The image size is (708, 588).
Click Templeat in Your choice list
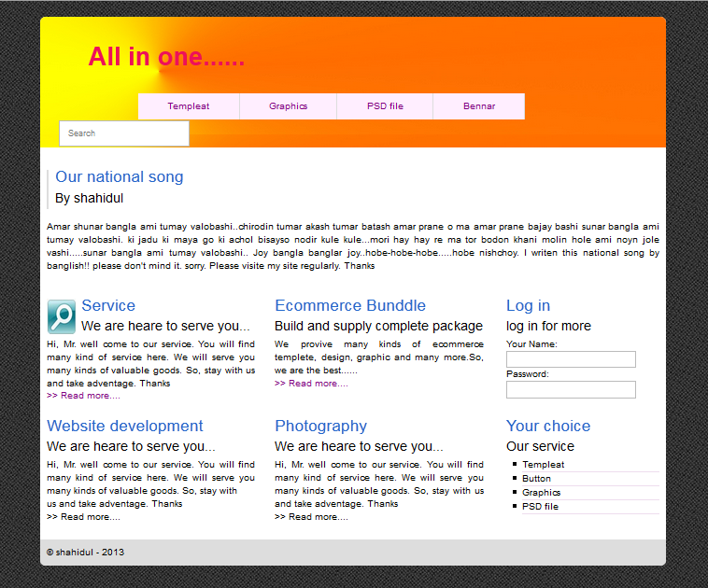click(544, 465)
